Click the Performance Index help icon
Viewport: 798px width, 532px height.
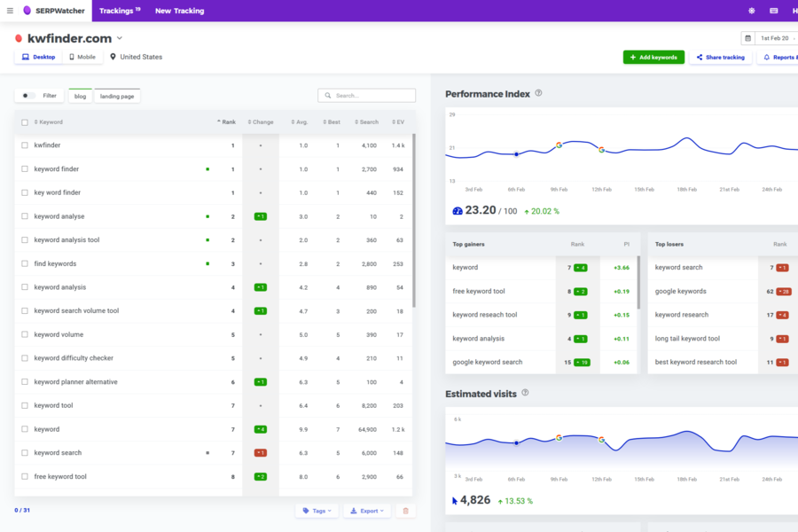pos(538,93)
